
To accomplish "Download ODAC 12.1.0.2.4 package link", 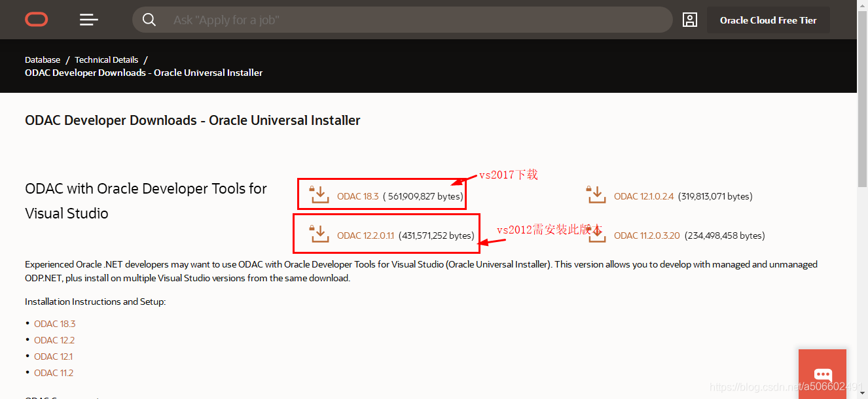I will [643, 196].
